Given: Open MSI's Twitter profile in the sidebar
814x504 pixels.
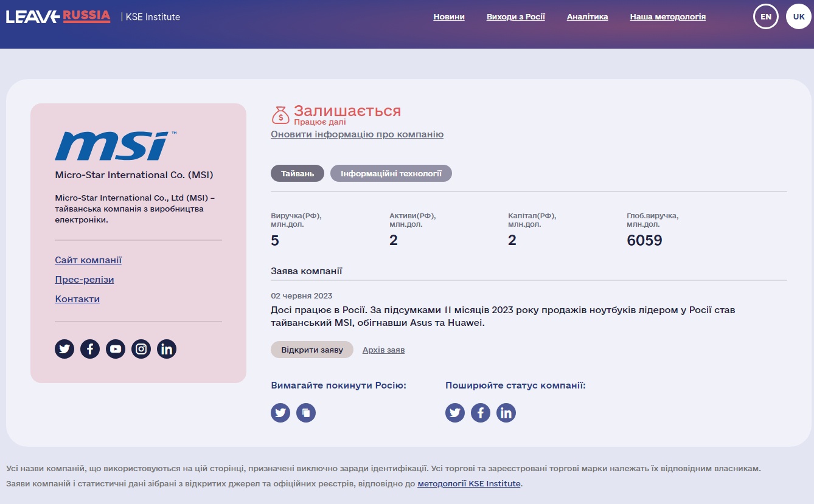Looking at the screenshot, I should pos(64,349).
